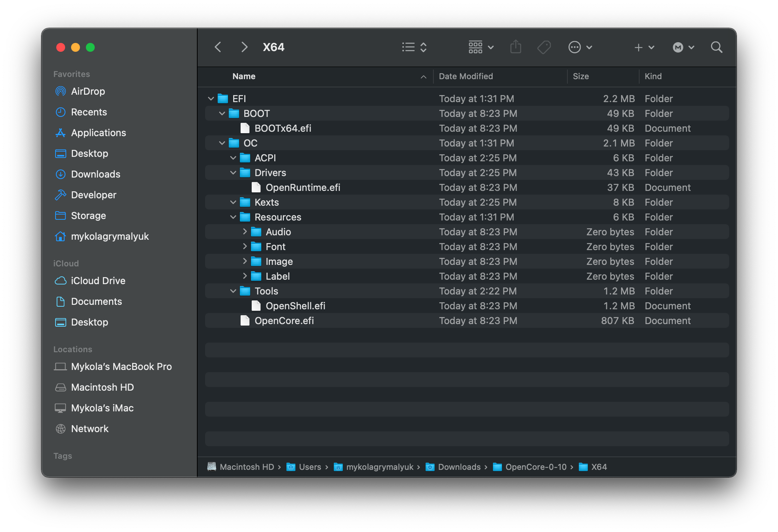Image resolution: width=778 pixels, height=532 pixels.
Task: Collapse the Drivers folder
Action: click(233, 173)
